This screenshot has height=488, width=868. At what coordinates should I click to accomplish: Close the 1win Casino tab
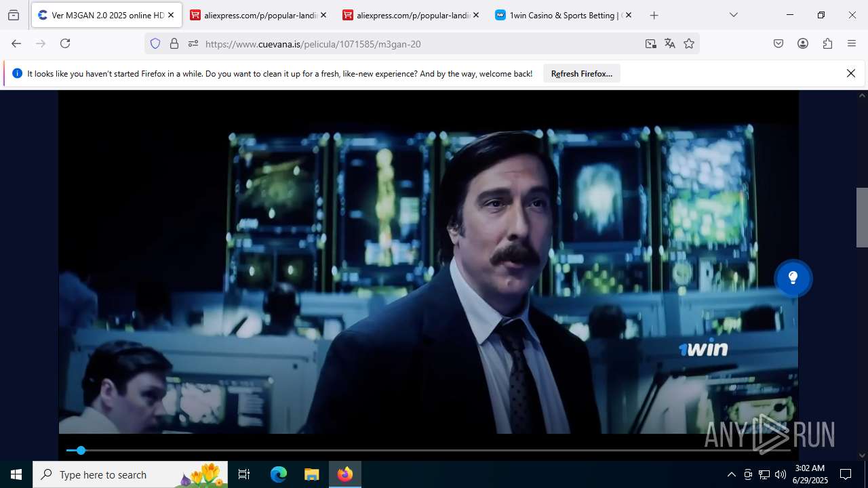(629, 15)
